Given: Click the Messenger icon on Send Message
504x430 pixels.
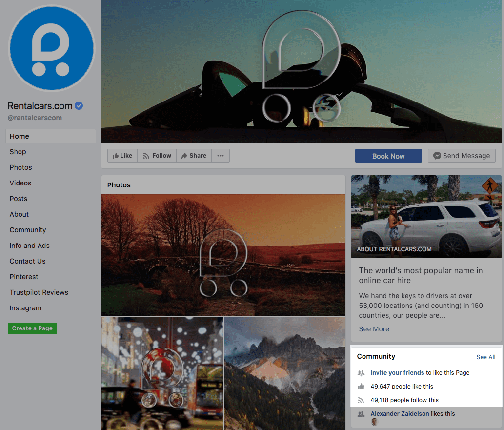Looking at the screenshot, I should (x=437, y=155).
